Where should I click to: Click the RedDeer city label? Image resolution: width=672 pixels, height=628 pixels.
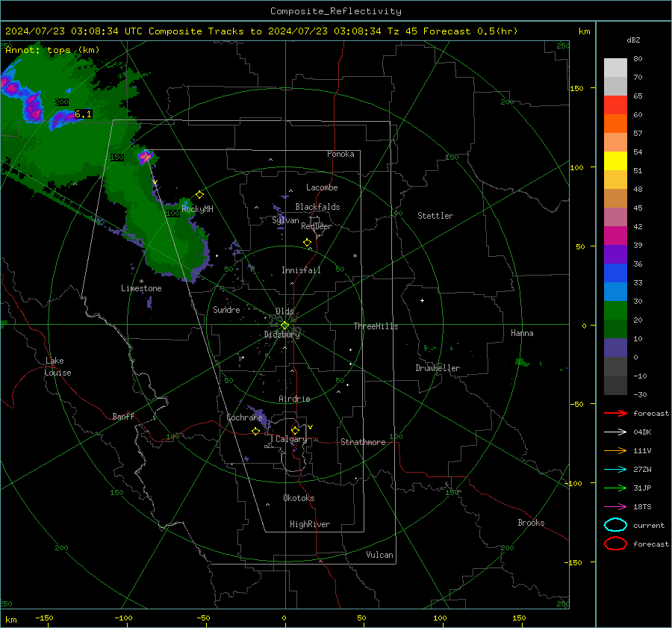click(317, 226)
